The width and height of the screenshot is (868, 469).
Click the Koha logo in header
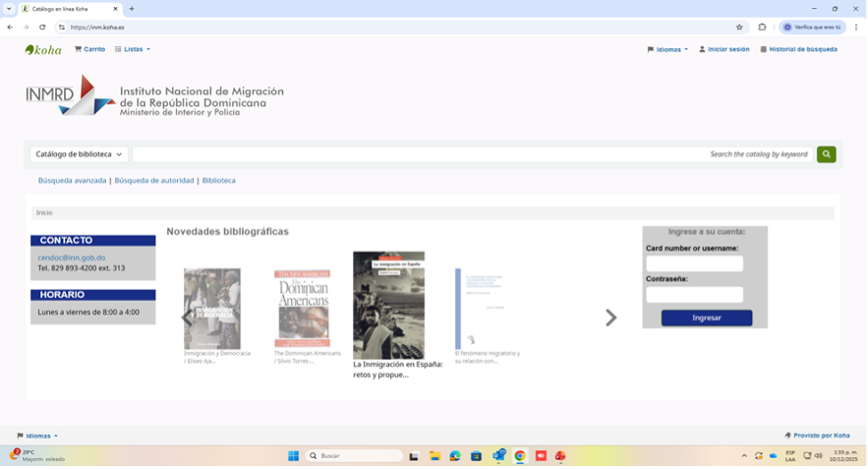click(x=43, y=49)
